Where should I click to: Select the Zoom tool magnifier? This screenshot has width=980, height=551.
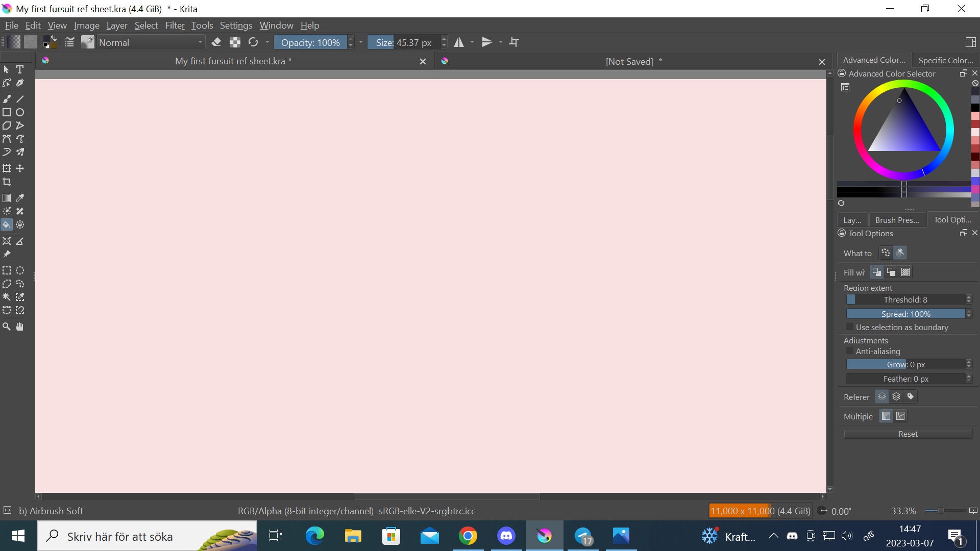pos(7,327)
